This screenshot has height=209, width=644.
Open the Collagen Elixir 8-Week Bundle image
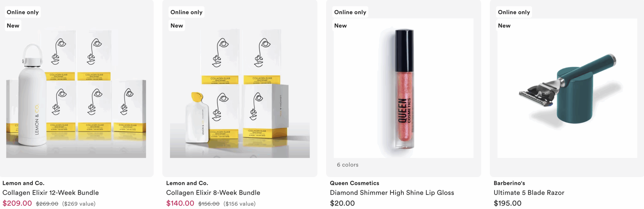tap(240, 88)
